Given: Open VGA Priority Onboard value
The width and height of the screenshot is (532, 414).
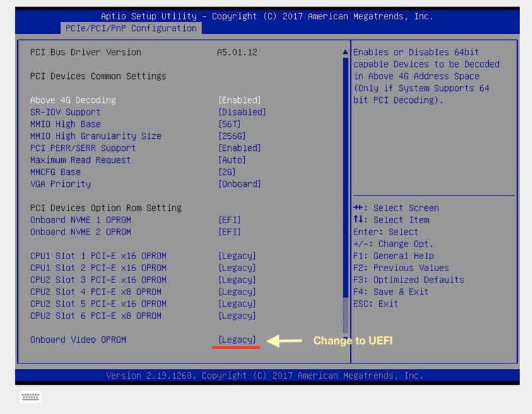Looking at the screenshot, I should (x=239, y=184).
